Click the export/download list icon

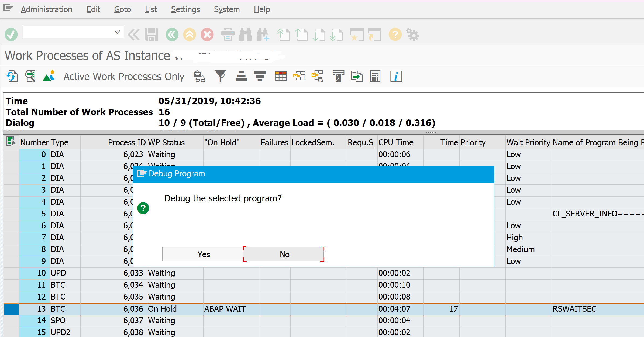[x=357, y=77]
